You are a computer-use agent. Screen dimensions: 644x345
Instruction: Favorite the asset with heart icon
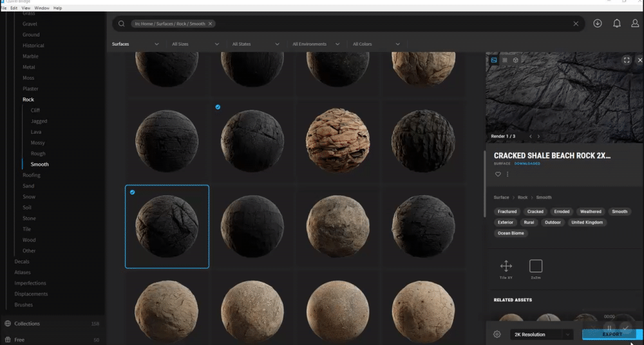[498, 174]
